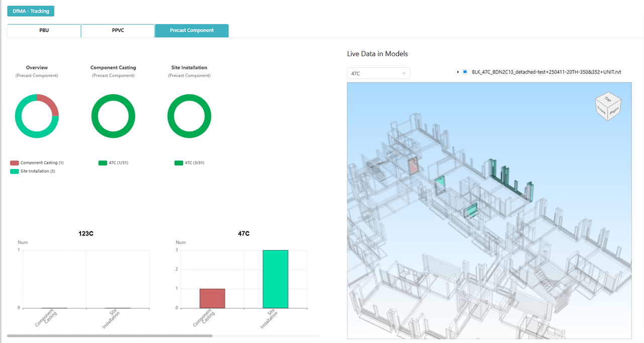Expand the BLK_47C model tree arrow
This screenshot has width=644, height=343.
coord(458,72)
